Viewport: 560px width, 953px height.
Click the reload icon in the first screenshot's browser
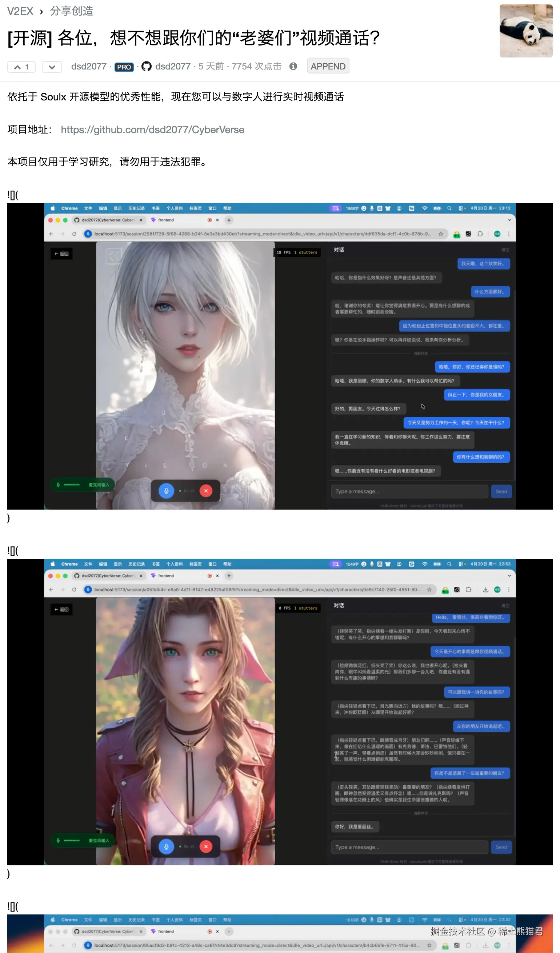[x=74, y=234]
